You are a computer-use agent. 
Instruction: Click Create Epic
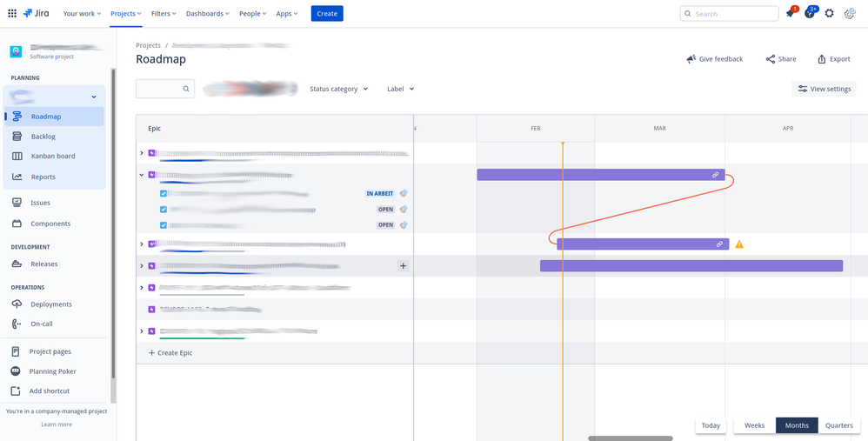170,352
